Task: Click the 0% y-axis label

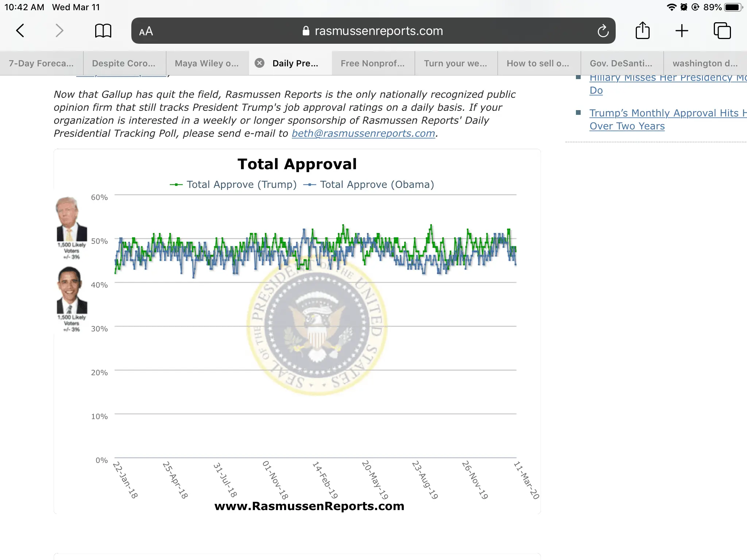Action: 102,460
